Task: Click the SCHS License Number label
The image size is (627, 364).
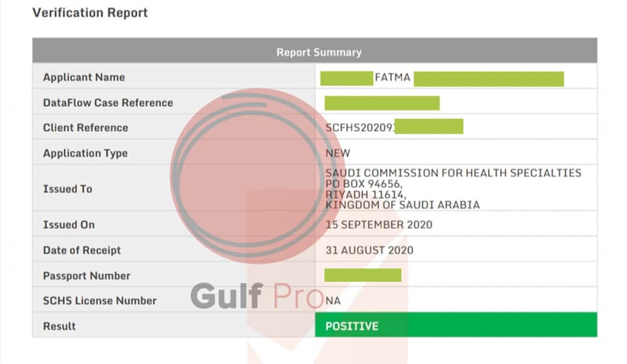Action: pos(99,301)
